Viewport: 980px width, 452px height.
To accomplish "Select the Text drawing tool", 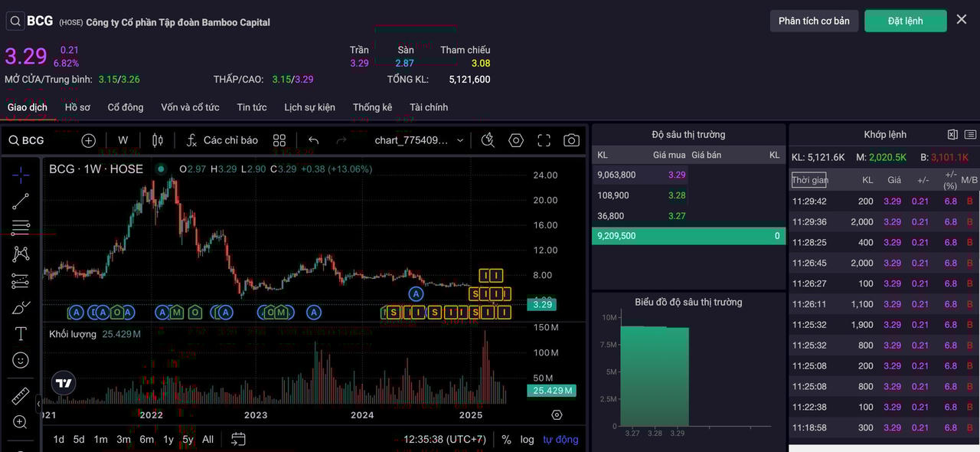I will tap(20, 332).
